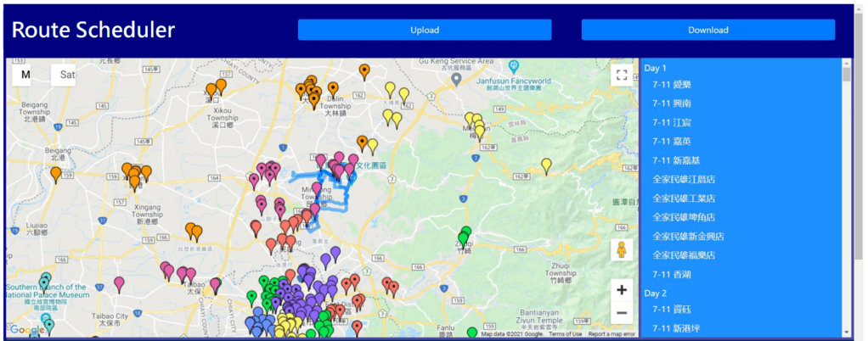Click the Download button

707,30
